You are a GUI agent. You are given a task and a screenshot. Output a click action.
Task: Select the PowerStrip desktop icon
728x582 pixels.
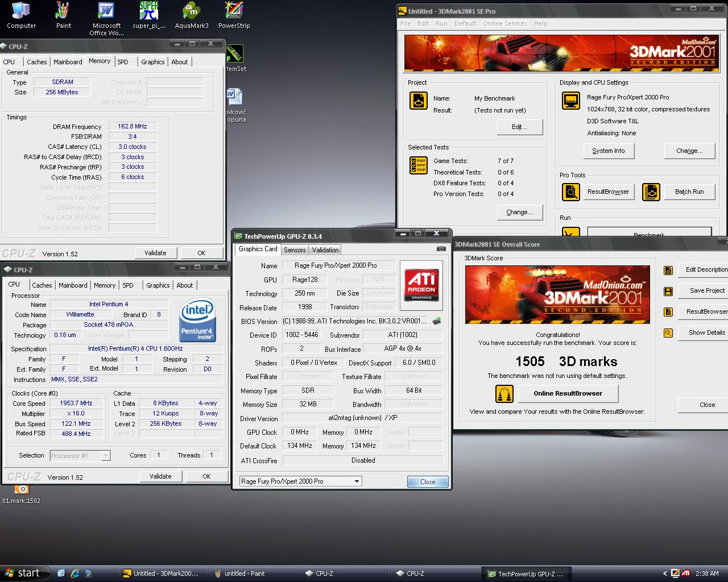(234, 15)
